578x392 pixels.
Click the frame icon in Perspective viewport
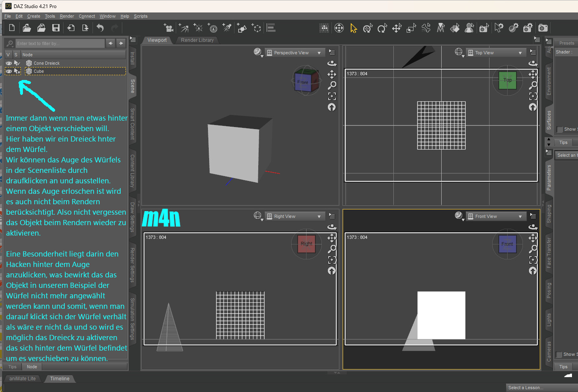coord(332,96)
